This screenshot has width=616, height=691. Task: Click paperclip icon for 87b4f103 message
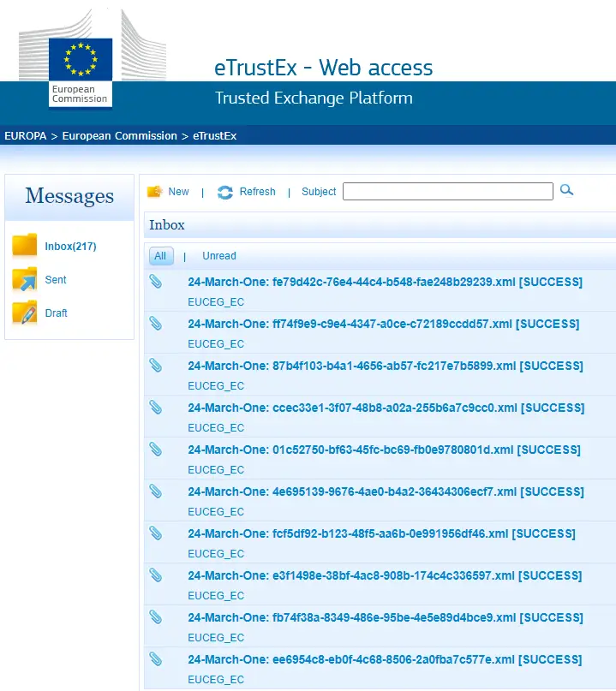[x=156, y=365]
